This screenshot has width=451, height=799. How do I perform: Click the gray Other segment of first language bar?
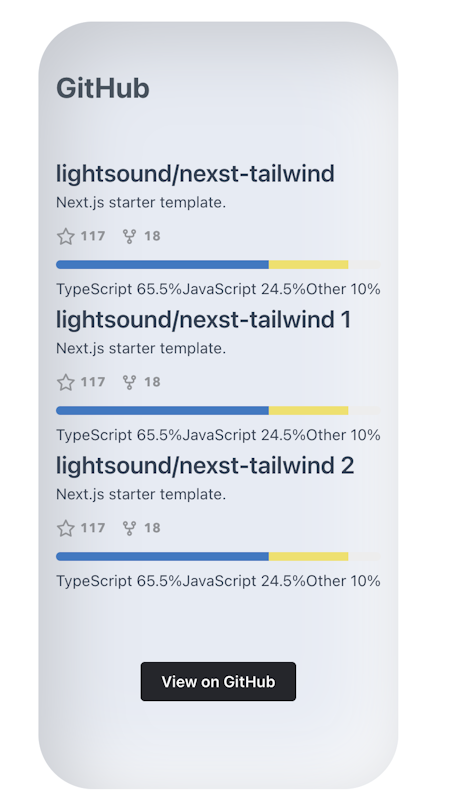364,264
